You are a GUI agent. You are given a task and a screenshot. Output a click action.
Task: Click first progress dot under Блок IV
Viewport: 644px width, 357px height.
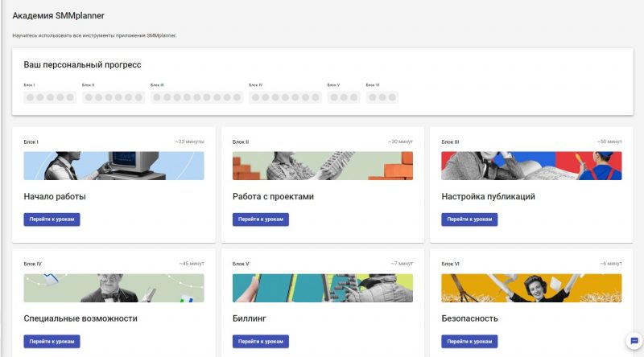coord(255,97)
